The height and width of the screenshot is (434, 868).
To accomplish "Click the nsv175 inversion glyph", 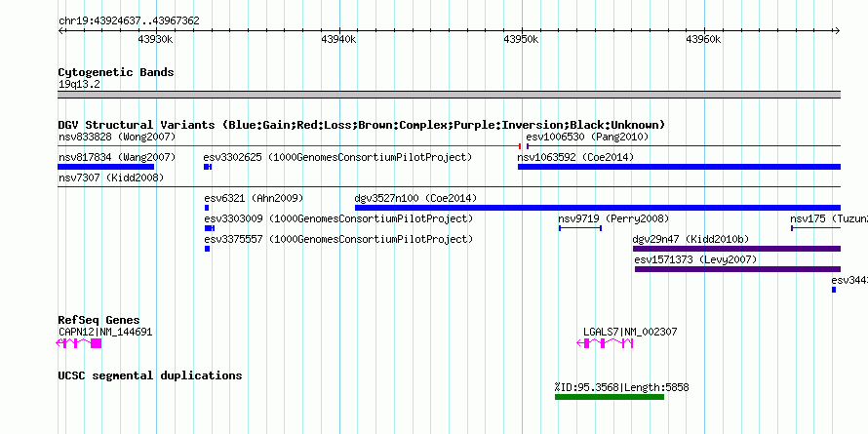I will tap(816, 228).
